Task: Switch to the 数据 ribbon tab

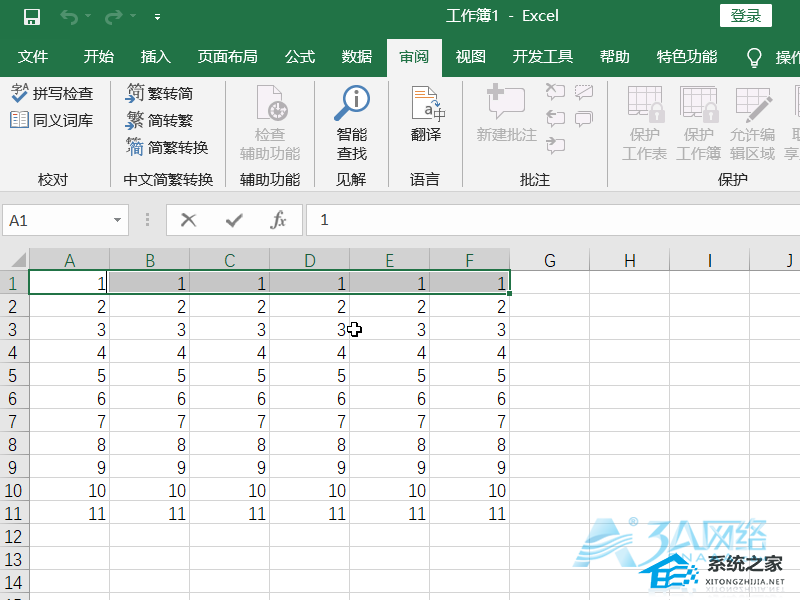Action: click(357, 56)
